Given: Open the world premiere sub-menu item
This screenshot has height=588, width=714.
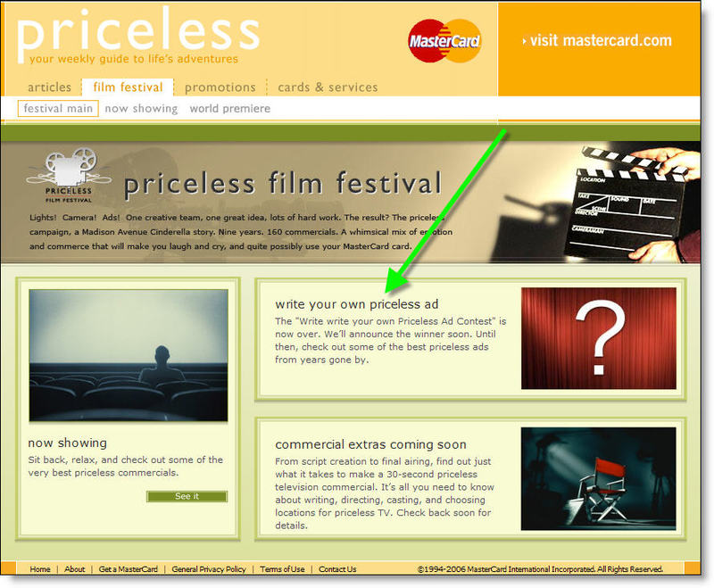Looking at the screenshot, I should [x=230, y=108].
